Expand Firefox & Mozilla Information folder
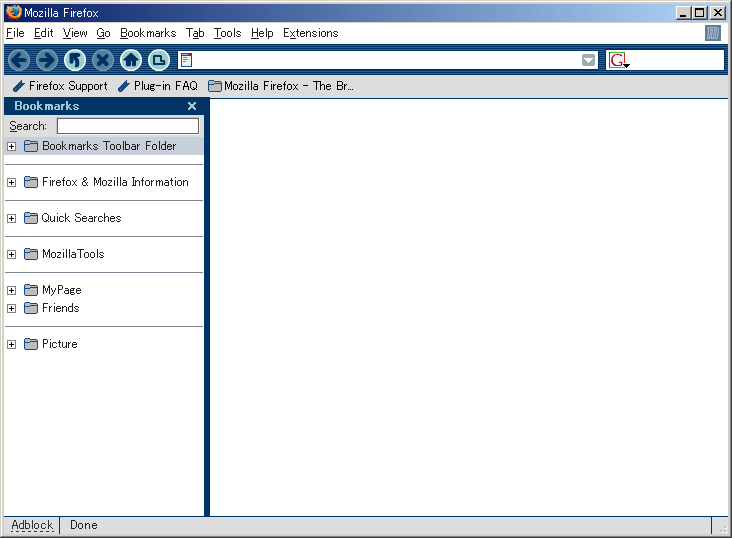The width and height of the screenshot is (732, 538). click(12, 182)
